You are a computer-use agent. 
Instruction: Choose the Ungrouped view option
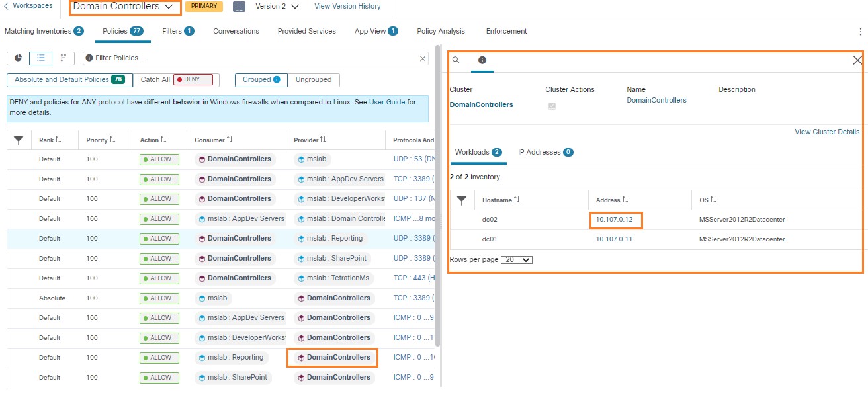(314, 79)
